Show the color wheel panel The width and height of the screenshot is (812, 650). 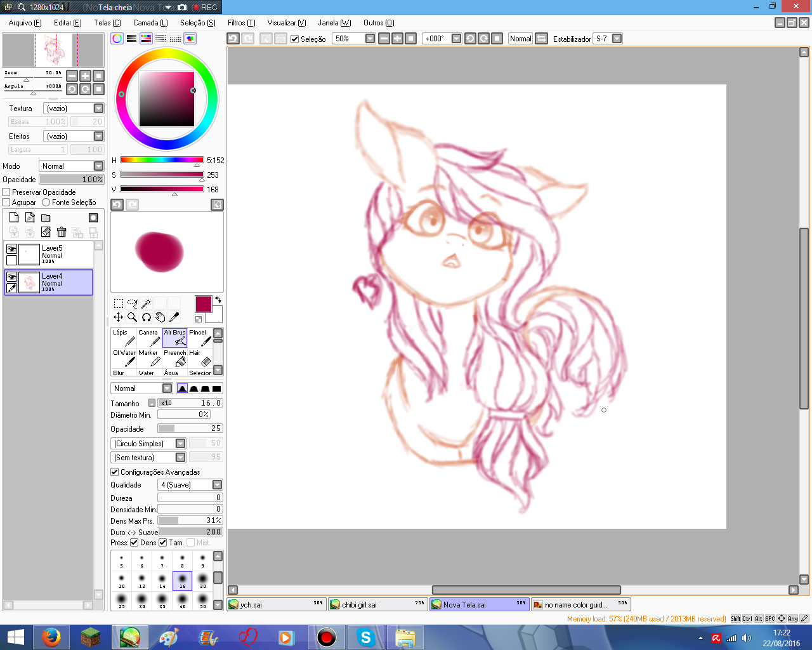117,38
